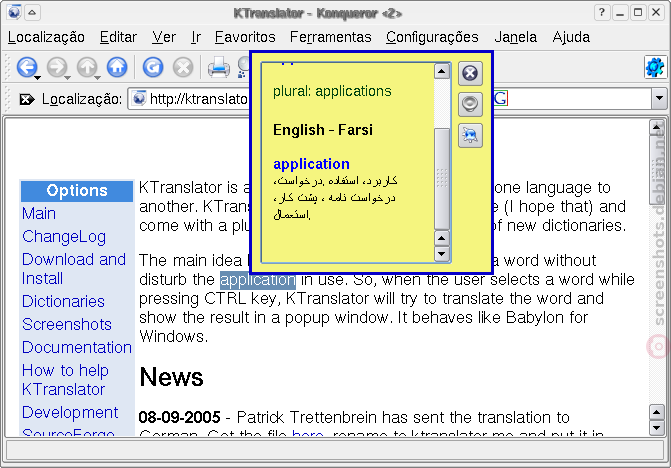Image resolution: width=671 pixels, height=468 pixels.
Task: Click the 'Options' sidebar header
Action: click(x=77, y=191)
